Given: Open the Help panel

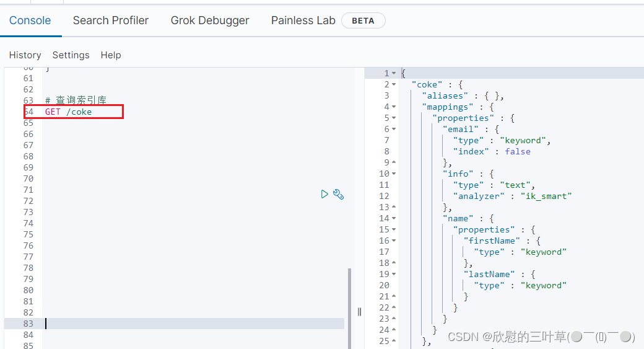Looking at the screenshot, I should (111, 55).
